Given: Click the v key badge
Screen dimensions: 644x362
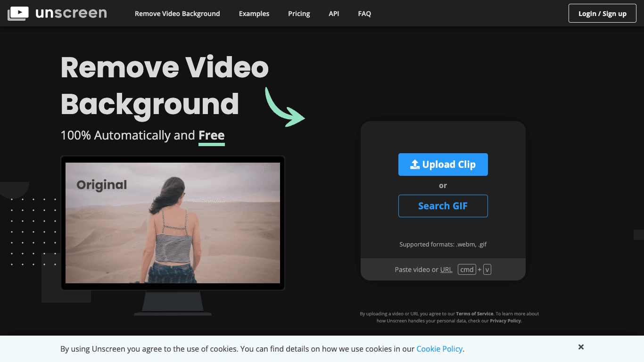Looking at the screenshot, I should pos(487,270).
